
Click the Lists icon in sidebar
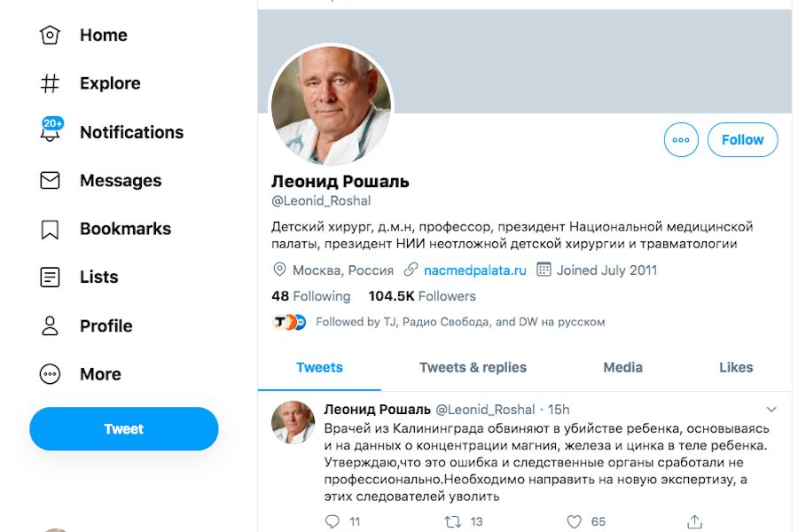(51, 278)
